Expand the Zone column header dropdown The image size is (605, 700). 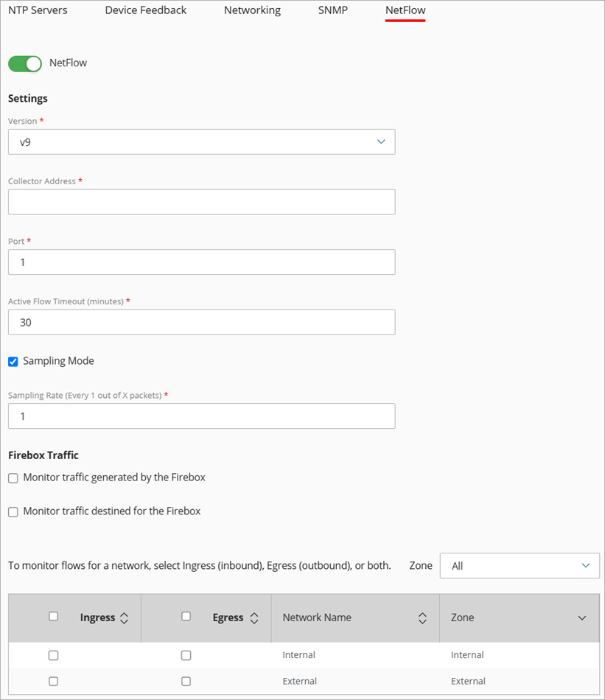click(581, 617)
